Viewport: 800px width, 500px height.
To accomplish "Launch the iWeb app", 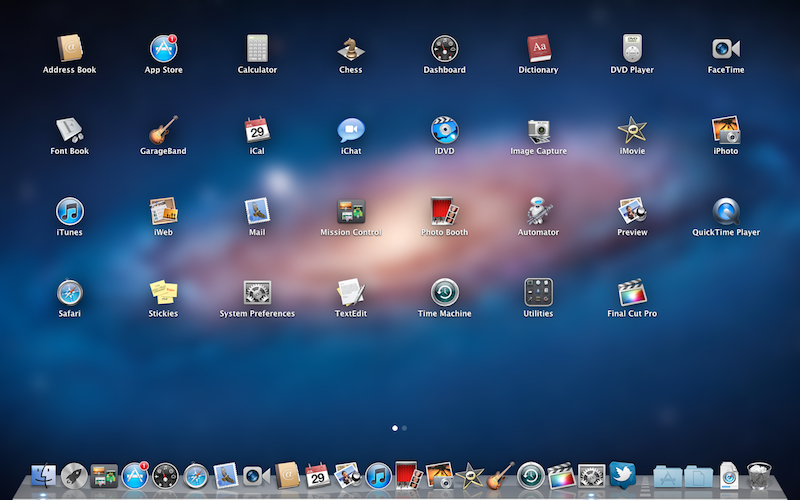I will click(163, 211).
